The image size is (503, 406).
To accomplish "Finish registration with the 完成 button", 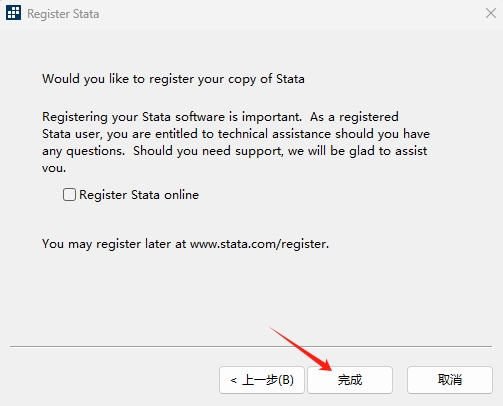I will point(350,380).
